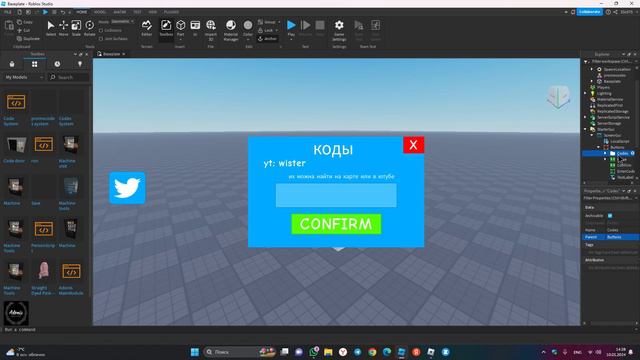The height and width of the screenshot is (360, 640).
Task: Select Lighting in Explorer
Action: pos(604,93)
